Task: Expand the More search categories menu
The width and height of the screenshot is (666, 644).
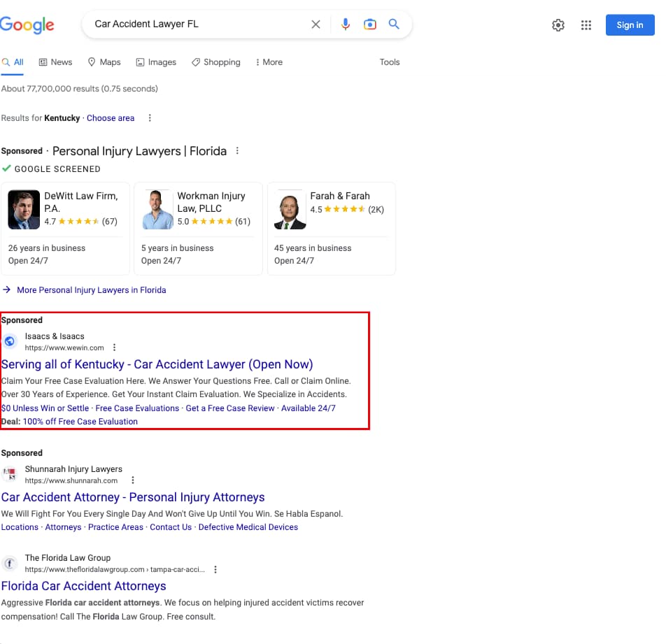Action: pyautogui.click(x=269, y=62)
